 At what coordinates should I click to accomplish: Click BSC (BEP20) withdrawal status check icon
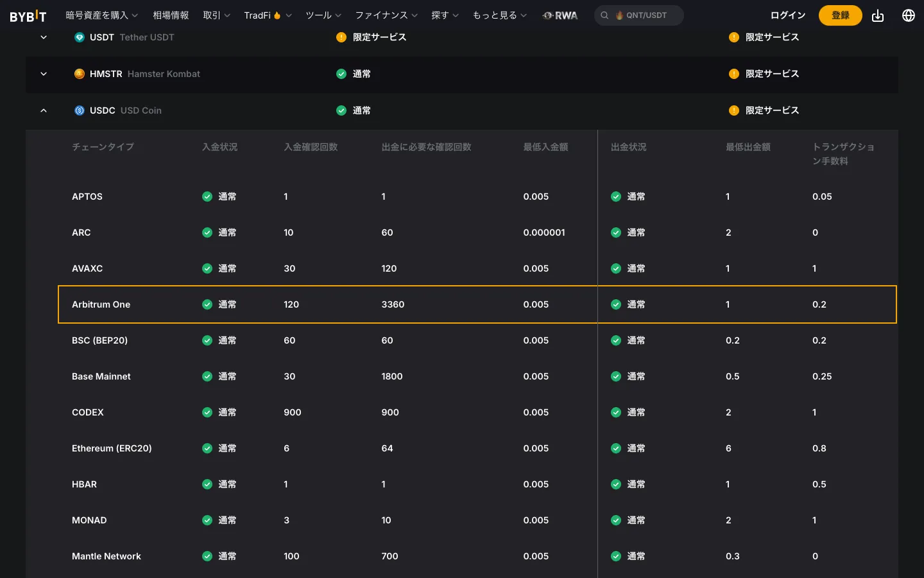point(616,340)
